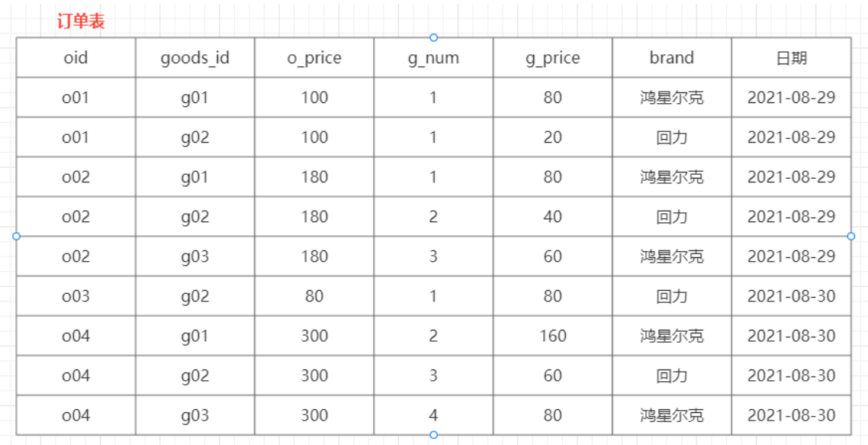The image size is (868, 445).
Task: Click the bottom center selection handle
Action: click(433, 434)
